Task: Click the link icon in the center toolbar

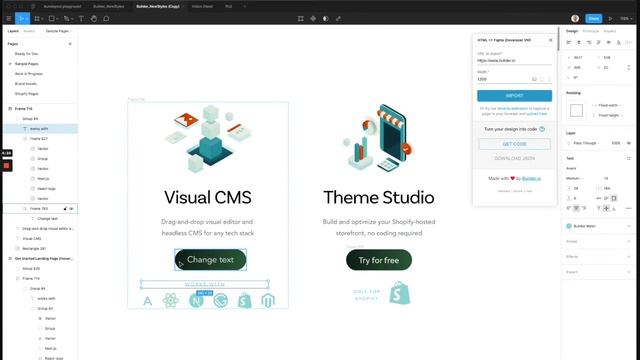Action: pyautogui.click(x=338, y=19)
